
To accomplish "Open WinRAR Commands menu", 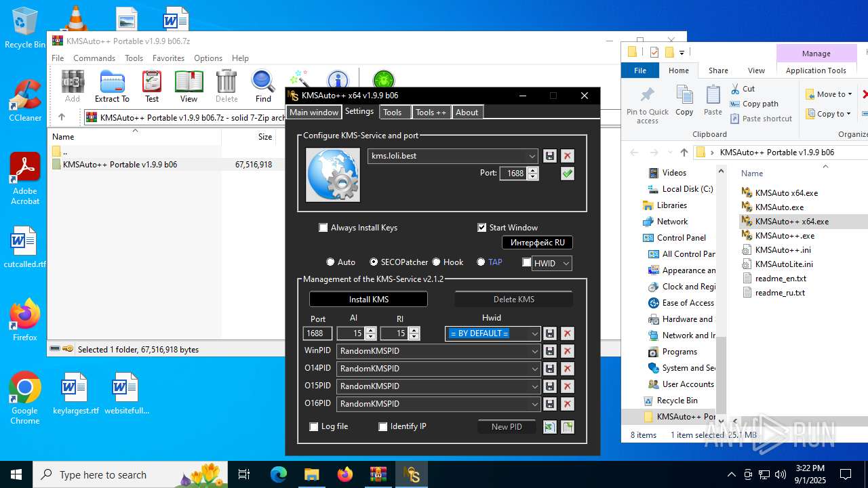I will pos(94,58).
